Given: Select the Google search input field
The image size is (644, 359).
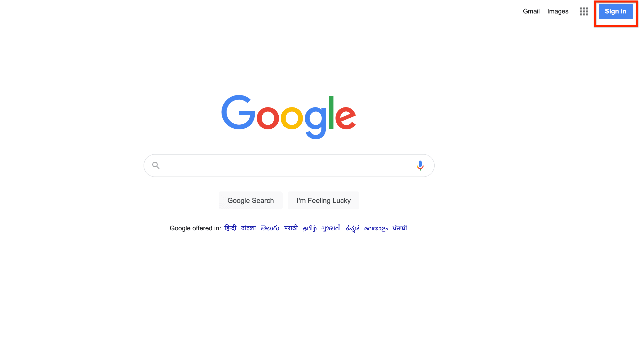Looking at the screenshot, I should coord(289,165).
